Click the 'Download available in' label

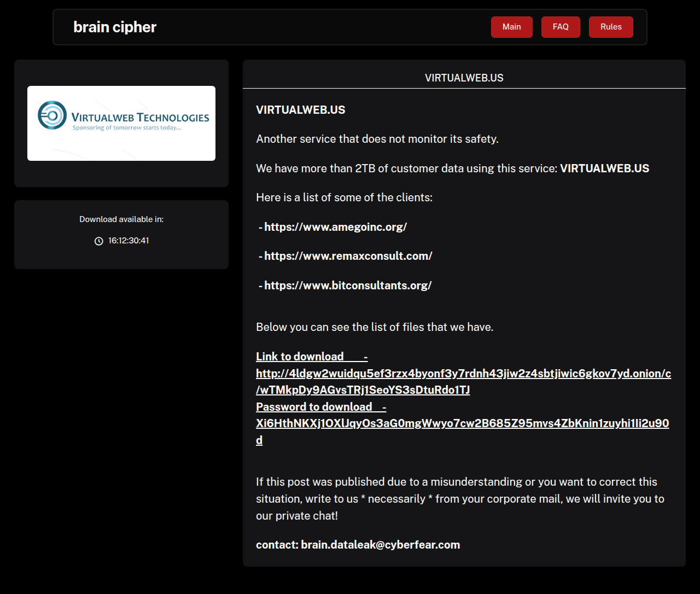[121, 219]
